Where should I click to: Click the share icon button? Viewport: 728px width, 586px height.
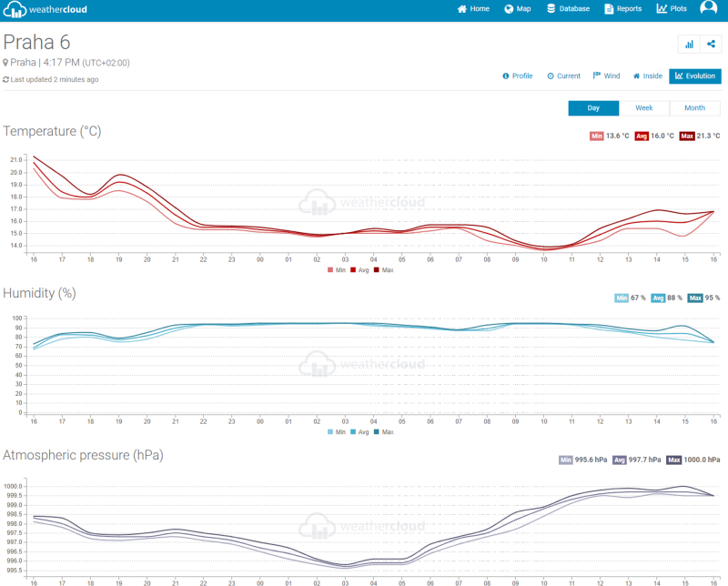click(711, 44)
